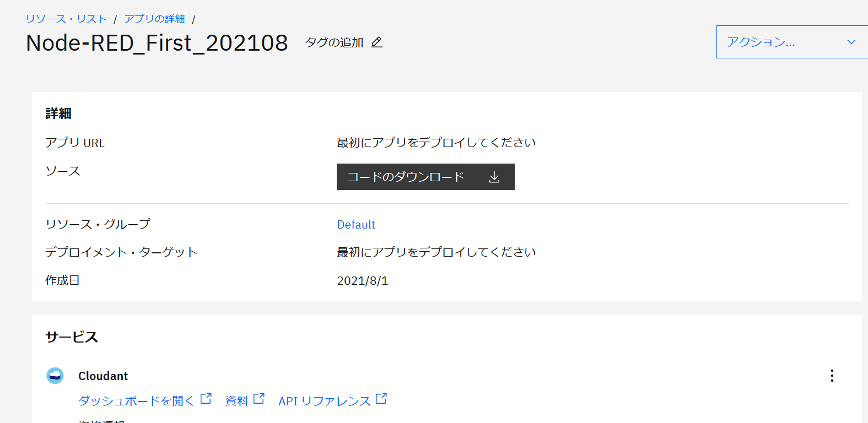The height and width of the screenshot is (423, 868).
Task: Click the download icon on コードのダウンロード button
Action: click(494, 177)
